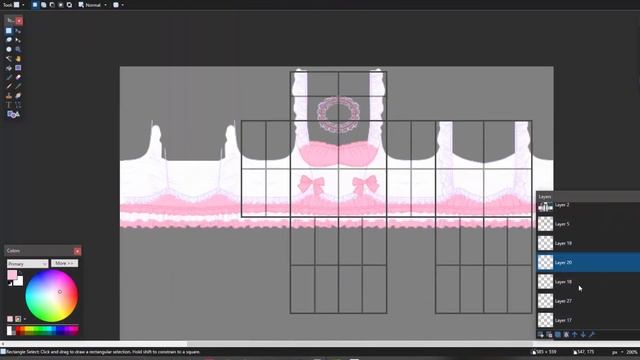
Task: Set selection mode to Intersect
Action: pyautogui.click(x=61, y=5)
